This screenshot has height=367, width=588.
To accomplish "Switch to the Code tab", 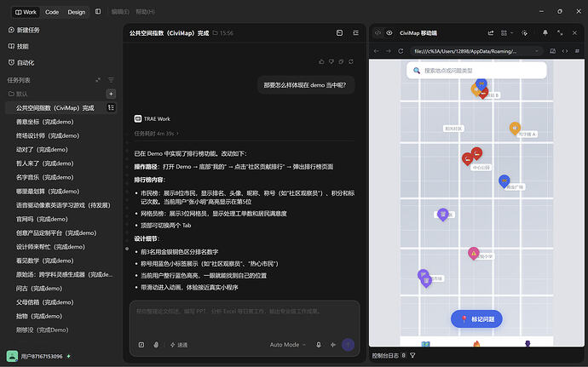I will point(52,12).
